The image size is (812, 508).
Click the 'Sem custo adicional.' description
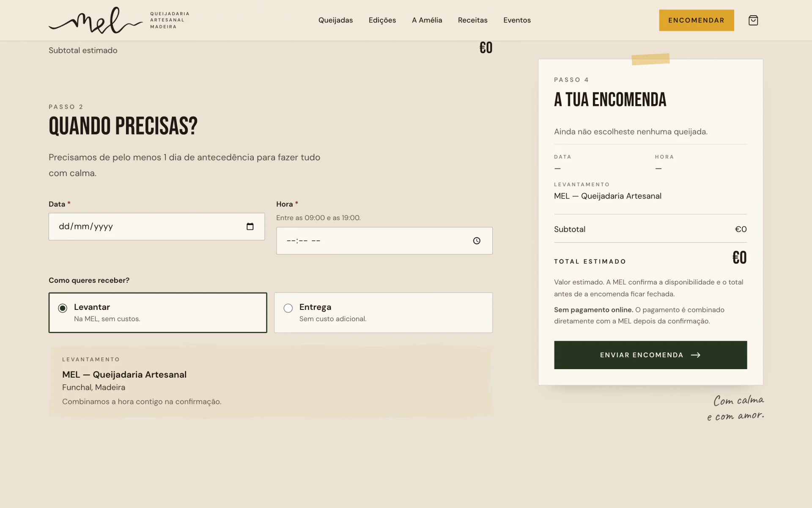(333, 319)
